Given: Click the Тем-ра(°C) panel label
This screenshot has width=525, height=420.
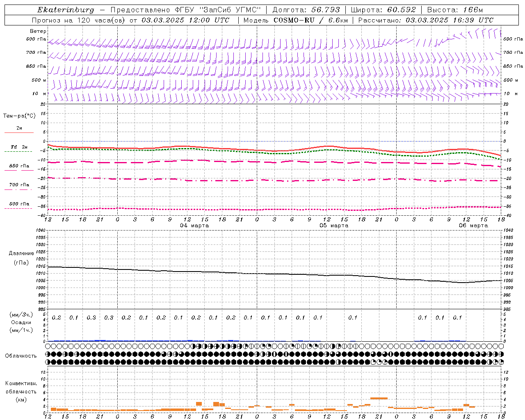Looking at the screenshot, I should [x=19, y=116].
